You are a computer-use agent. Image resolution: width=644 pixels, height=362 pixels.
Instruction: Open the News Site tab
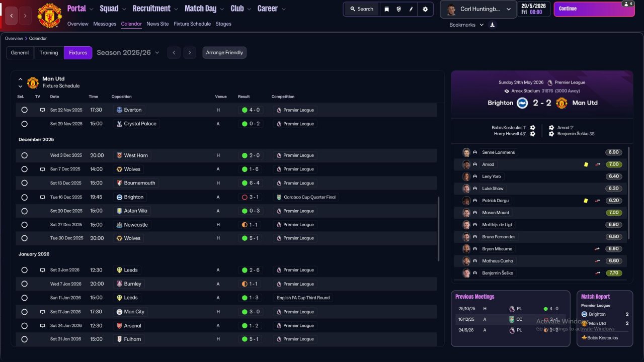click(x=157, y=24)
